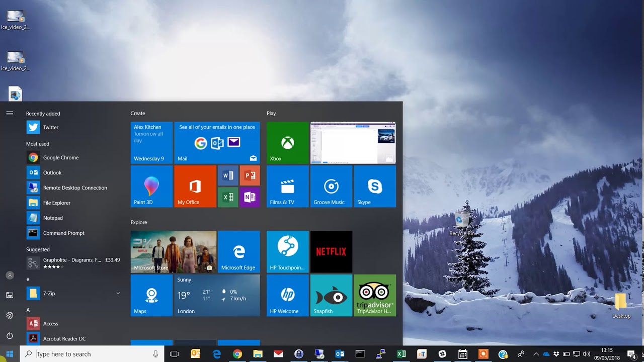Open the TripAdvisor tile
The height and width of the screenshot is (362, 644).
[375, 296]
